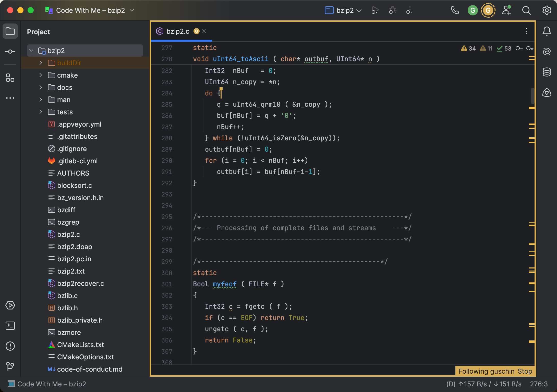Open bzlib.c in project tree
Screen dimensions: 557x392
(x=67, y=296)
